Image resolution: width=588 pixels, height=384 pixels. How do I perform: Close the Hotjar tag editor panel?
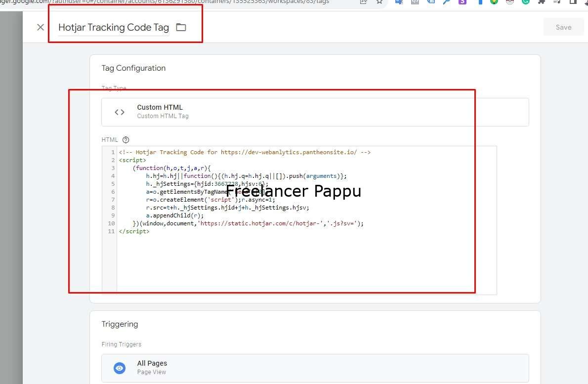[41, 27]
